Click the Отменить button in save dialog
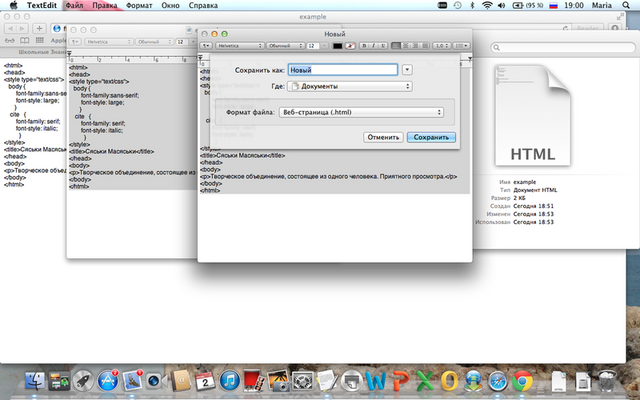The image size is (640, 400). [383, 137]
